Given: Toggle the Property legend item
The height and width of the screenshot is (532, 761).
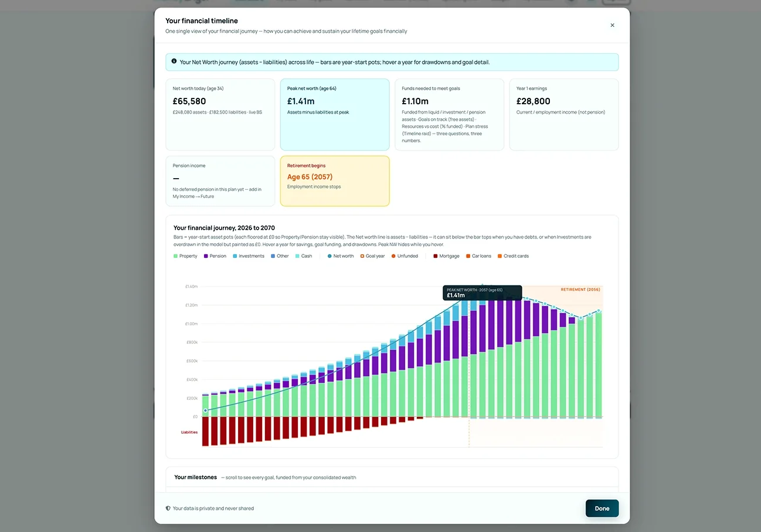Looking at the screenshot, I should tap(185, 256).
